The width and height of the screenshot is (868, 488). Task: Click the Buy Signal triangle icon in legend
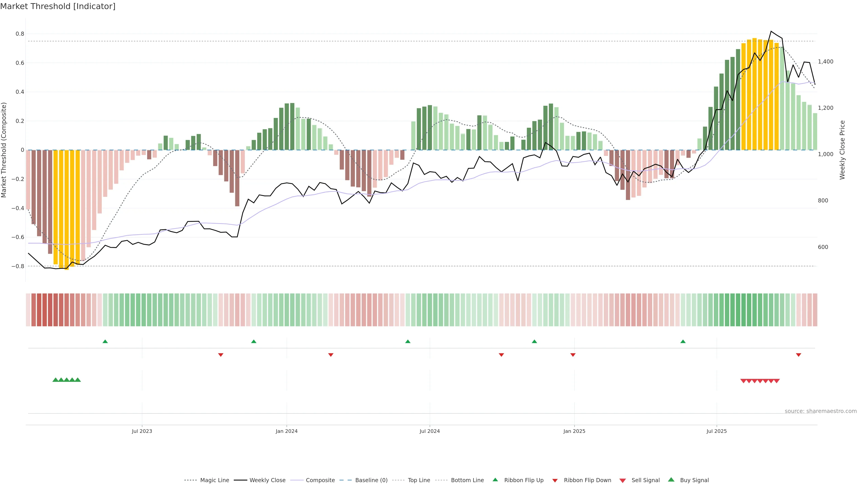pyautogui.click(x=671, y=480)
